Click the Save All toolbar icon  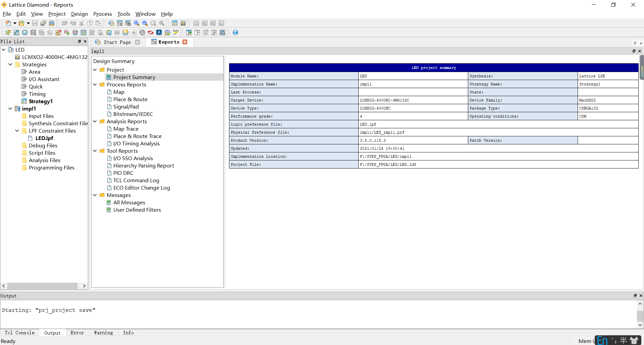click(x=43, y=23)
